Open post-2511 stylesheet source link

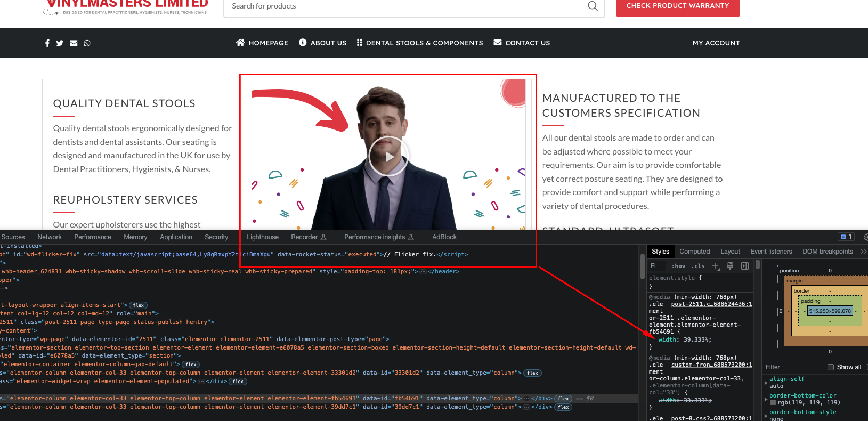(711, 304)
